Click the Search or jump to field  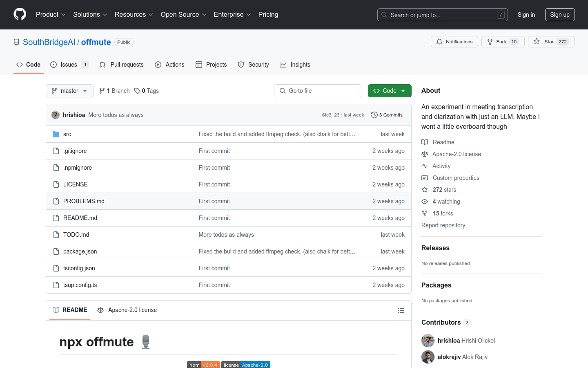[x=443, y=15]
